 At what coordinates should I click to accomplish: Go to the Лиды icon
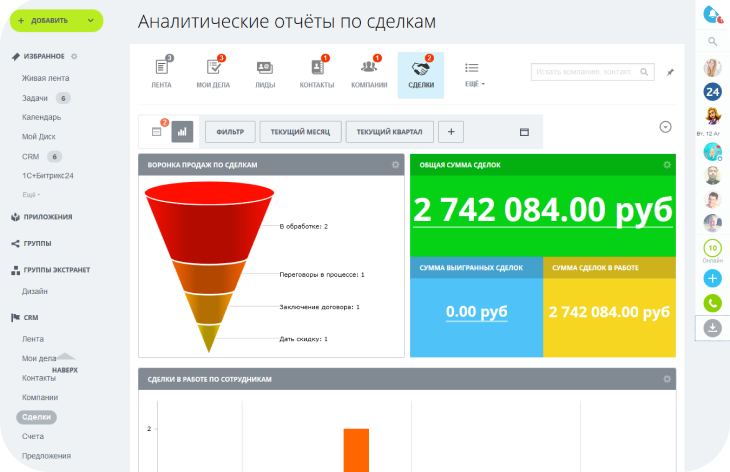(265, 68)
